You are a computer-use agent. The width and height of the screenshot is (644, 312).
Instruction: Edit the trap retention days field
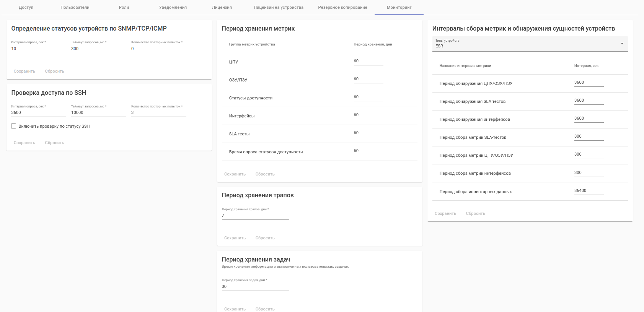point(255,216)
